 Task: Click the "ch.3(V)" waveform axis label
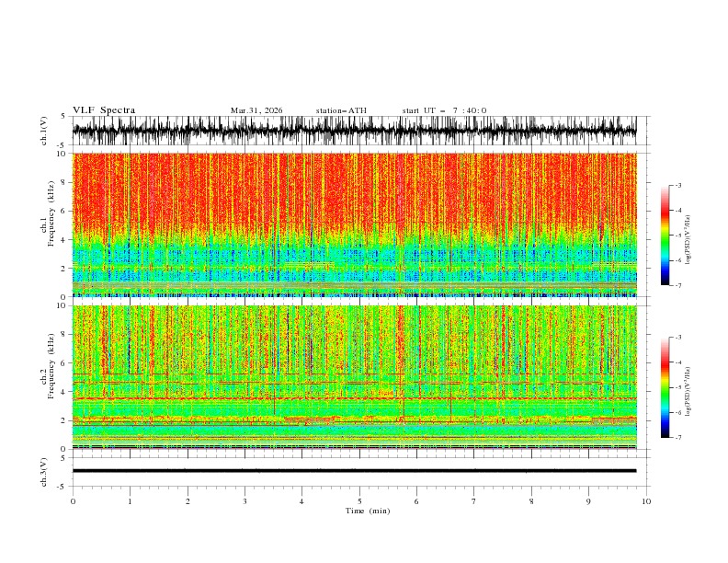44,472
